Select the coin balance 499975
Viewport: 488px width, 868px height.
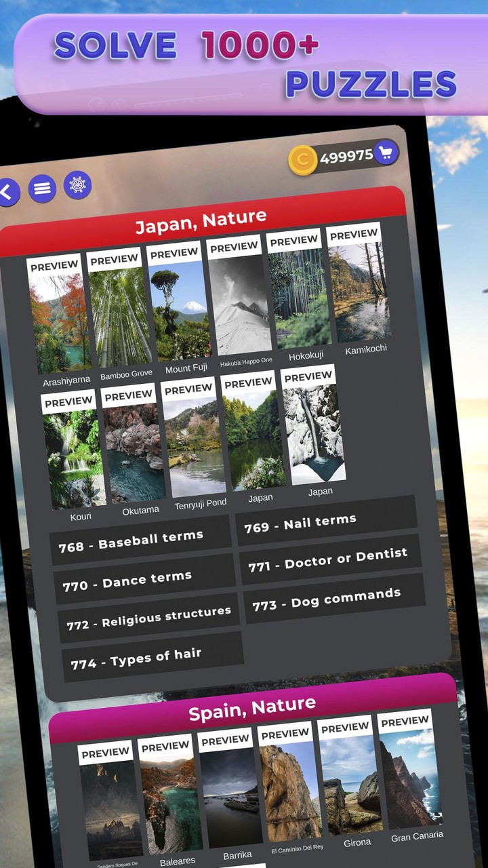click(346, 157)
